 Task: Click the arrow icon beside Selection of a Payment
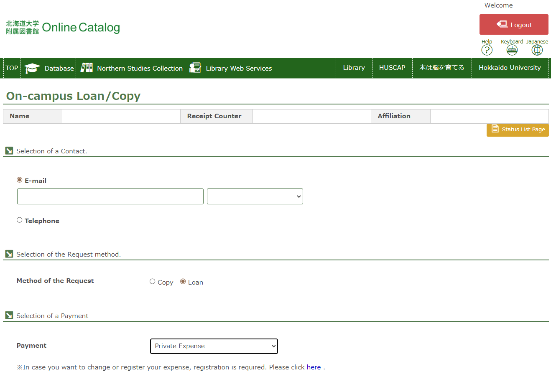point(9,316)
